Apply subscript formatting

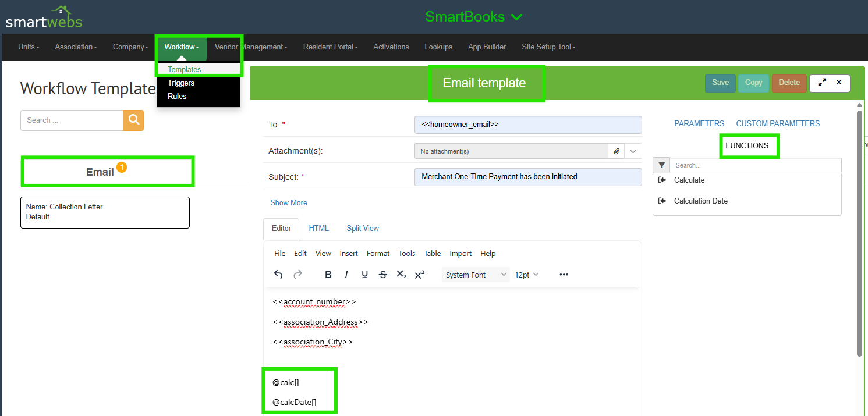(x=401, y=275)
